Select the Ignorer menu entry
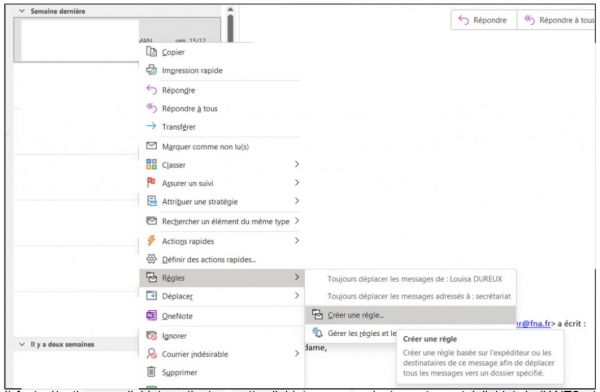 (x=222, y=336)
